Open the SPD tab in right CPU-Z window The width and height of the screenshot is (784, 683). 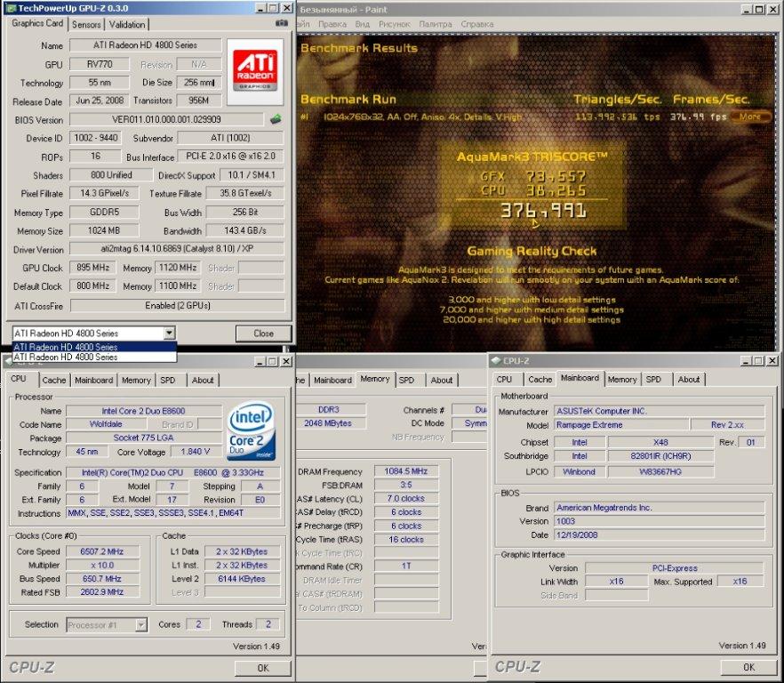coord(653,379)
